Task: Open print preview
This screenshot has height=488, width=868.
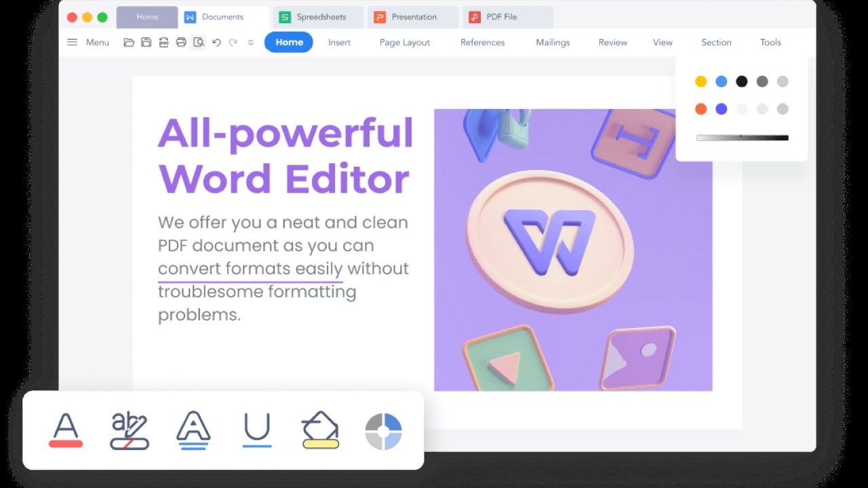Action: point(198,41)
